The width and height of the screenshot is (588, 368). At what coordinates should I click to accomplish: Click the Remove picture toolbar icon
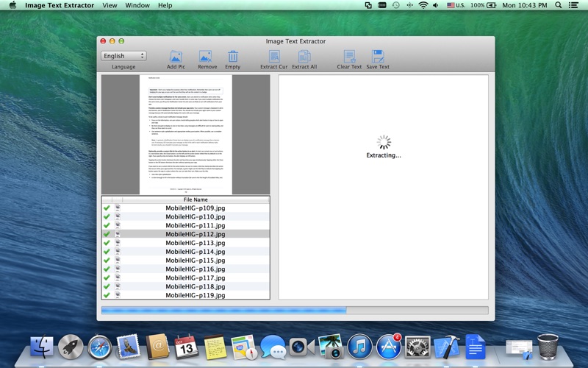(x=206, y=57)
